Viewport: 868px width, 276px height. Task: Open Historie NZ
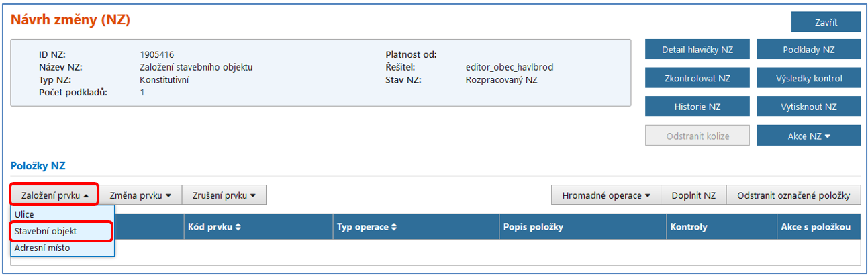(x=697, y=107)
